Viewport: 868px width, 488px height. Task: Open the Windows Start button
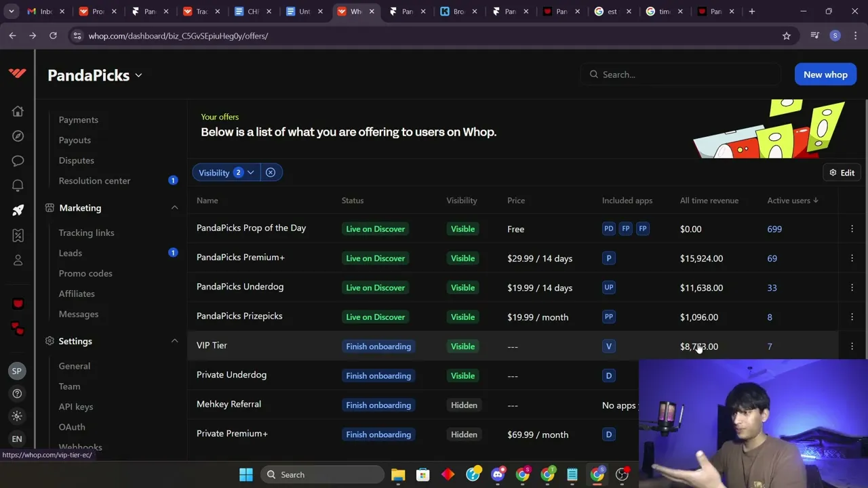pyautogui.click(x=246, y=474)
